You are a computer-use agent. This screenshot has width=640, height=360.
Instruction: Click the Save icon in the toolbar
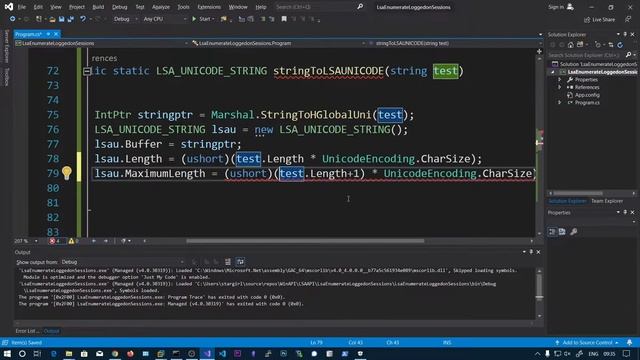[61, 19]
